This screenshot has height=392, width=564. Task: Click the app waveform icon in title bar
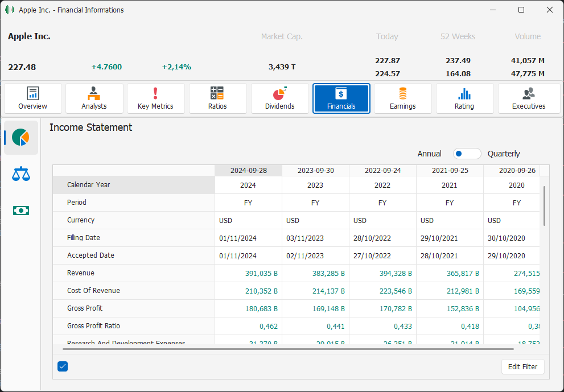(10, 10)
